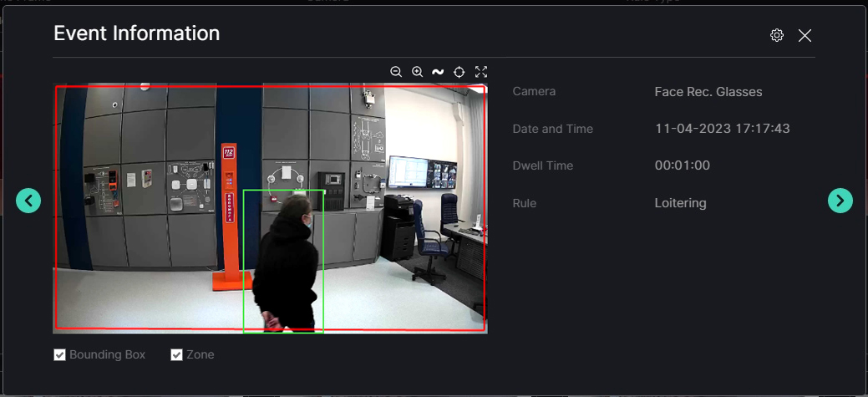Click the Camera field label
Image resolution: width=868 pixels, height=397 pixels.
pyautogui.click(x=534, y=91)
